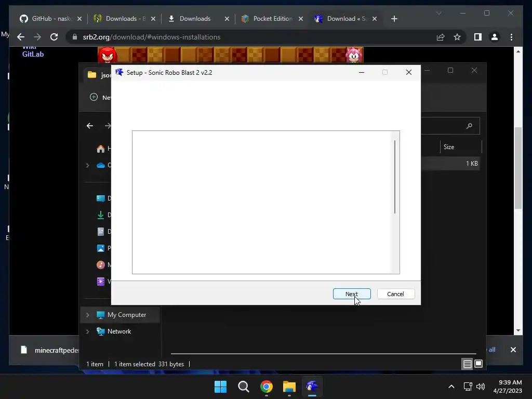Select My Computer in the sidebar
Image resolution: width=532 pixels, height=399 pixels.
[127, 315]
